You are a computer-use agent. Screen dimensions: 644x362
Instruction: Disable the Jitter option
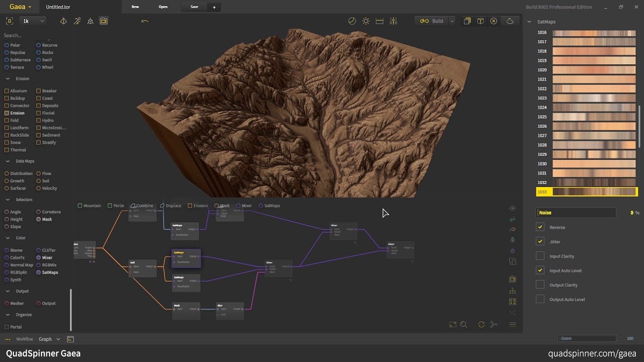[540, 242]
